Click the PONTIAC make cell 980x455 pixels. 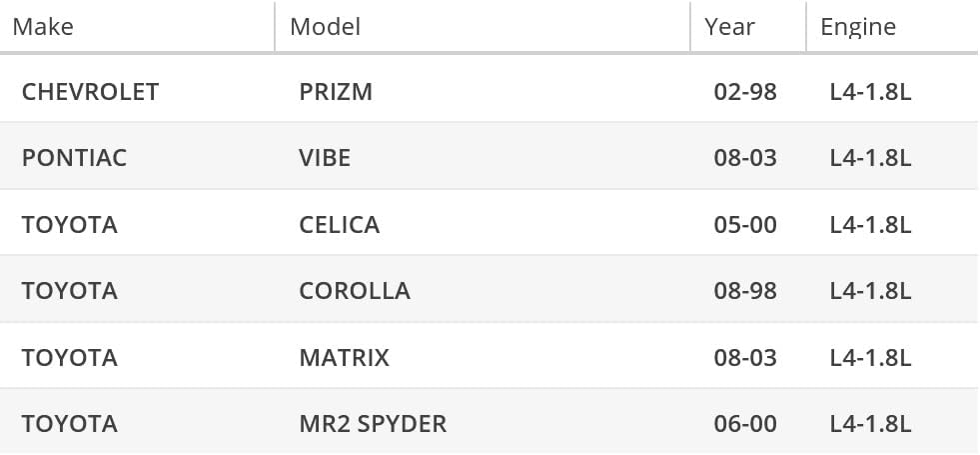74,158
